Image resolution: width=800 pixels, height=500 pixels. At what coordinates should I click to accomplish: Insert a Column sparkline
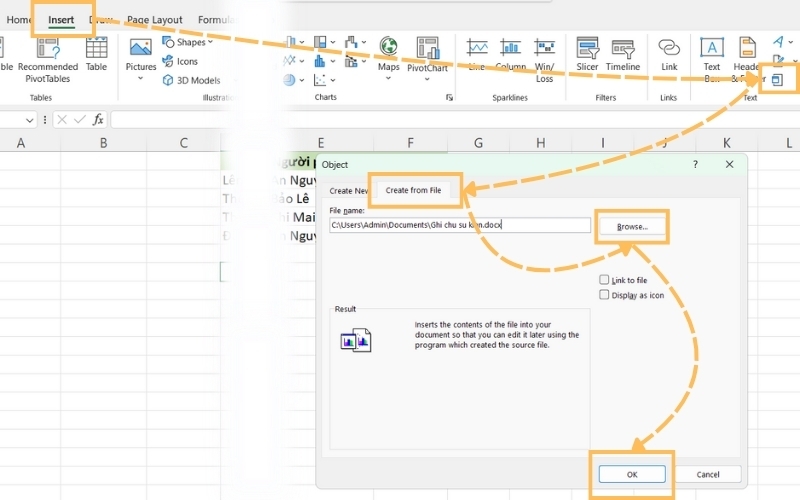[x=510, y=55]
